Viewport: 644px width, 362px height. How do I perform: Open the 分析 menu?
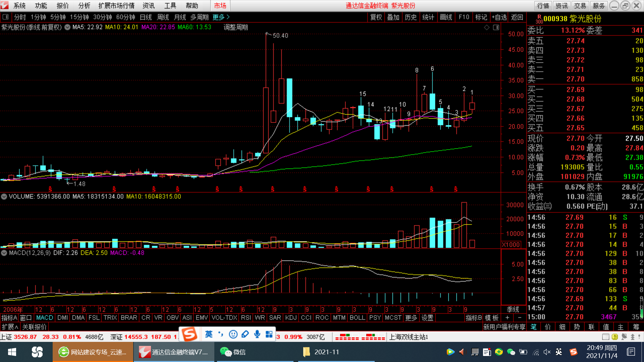click(84, 6)
